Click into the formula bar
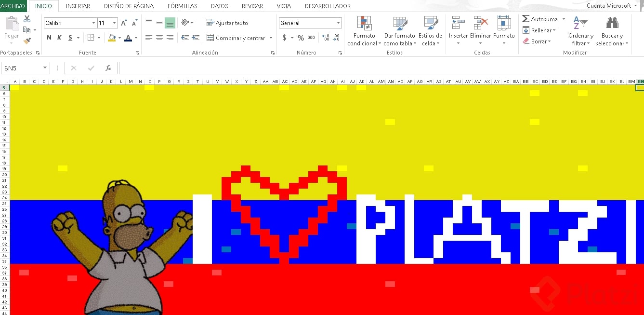 click(381, 68)
